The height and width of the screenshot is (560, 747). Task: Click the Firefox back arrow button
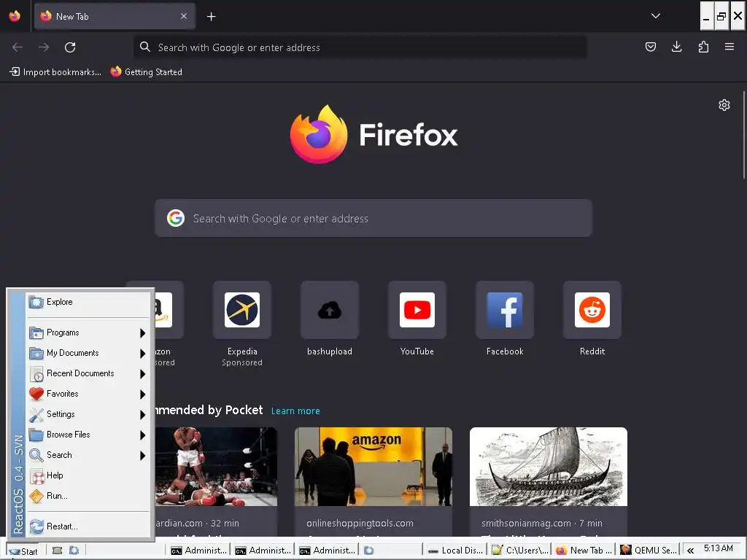[18, 47]
